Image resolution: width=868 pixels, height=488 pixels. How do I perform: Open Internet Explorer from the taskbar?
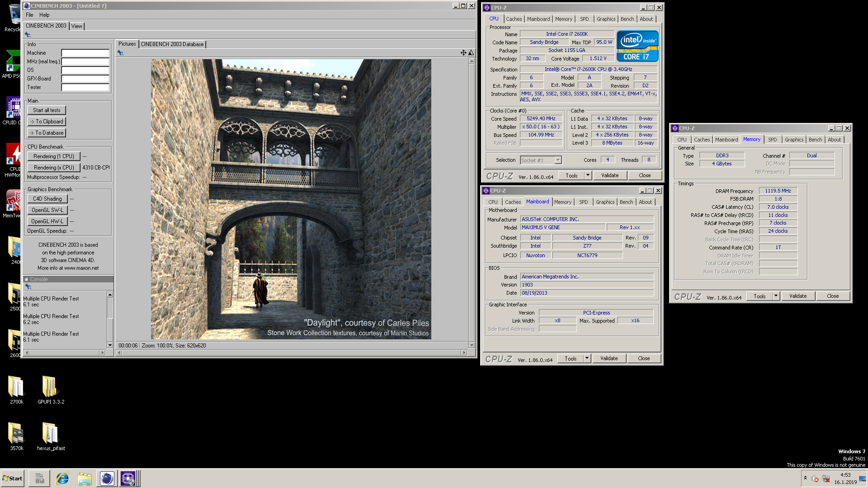[62, 479]
